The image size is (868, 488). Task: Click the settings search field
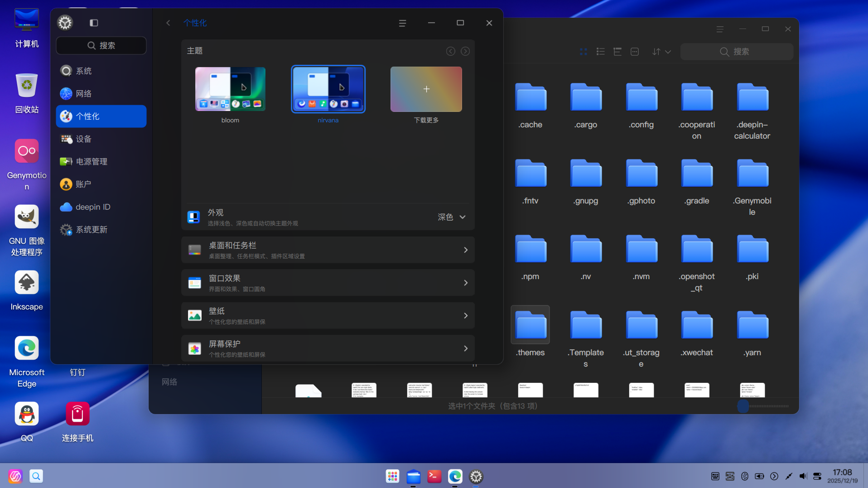tap(101, 45)
